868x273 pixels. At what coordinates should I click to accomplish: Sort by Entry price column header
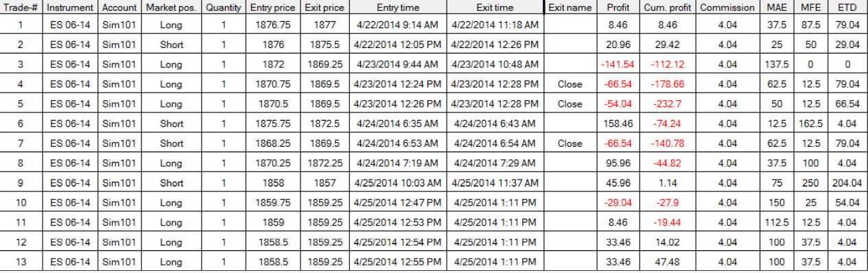coord(273,8)
